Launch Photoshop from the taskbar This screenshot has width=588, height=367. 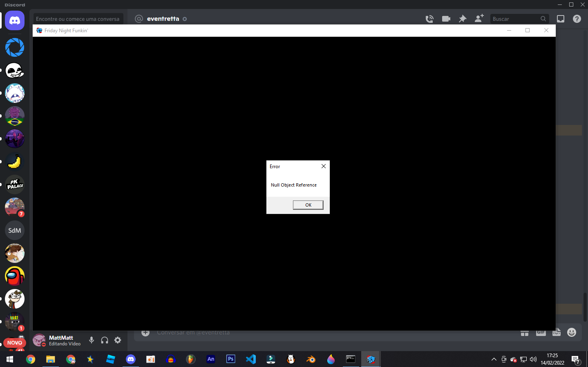pos(230,359)
